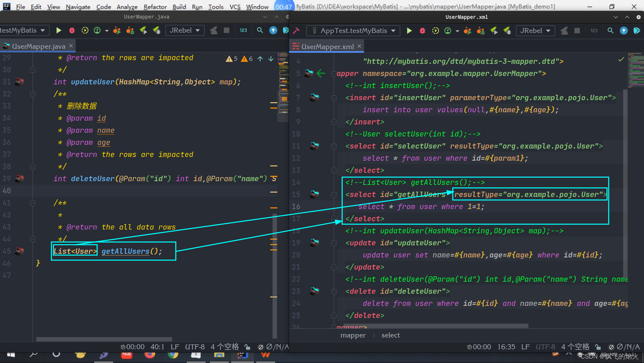Click warnings count indicator showing 5 and 6

[239, 59]
